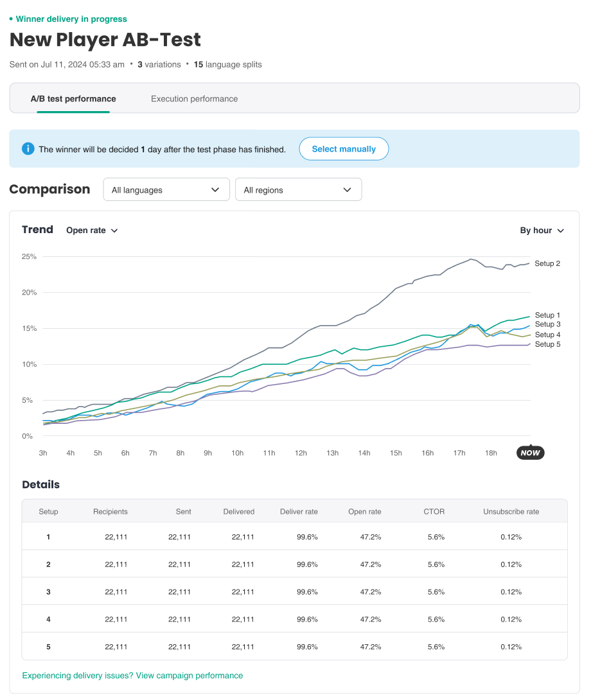Screen dimensions: 591x700
Task: Select the Setup 1 row in table
Action: 294,537
